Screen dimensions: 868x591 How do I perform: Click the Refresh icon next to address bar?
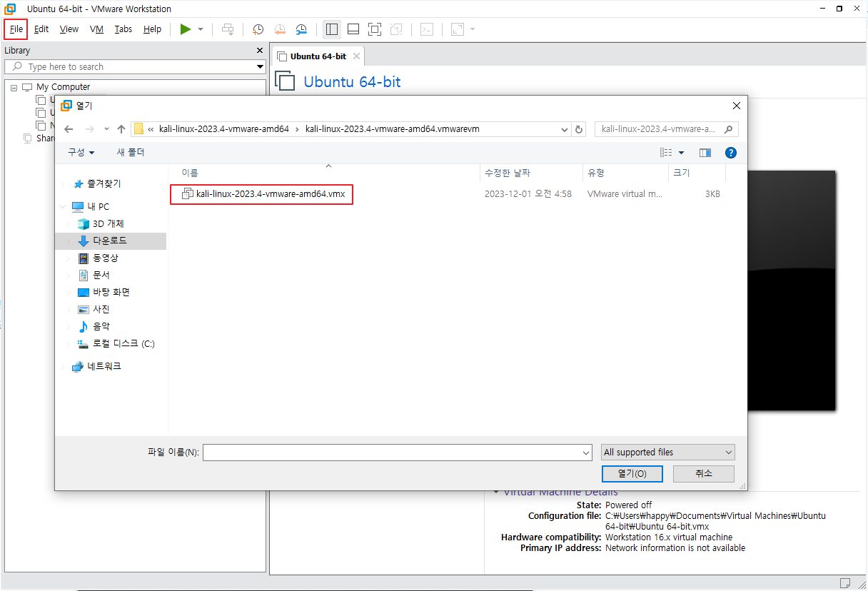[579, 129]
